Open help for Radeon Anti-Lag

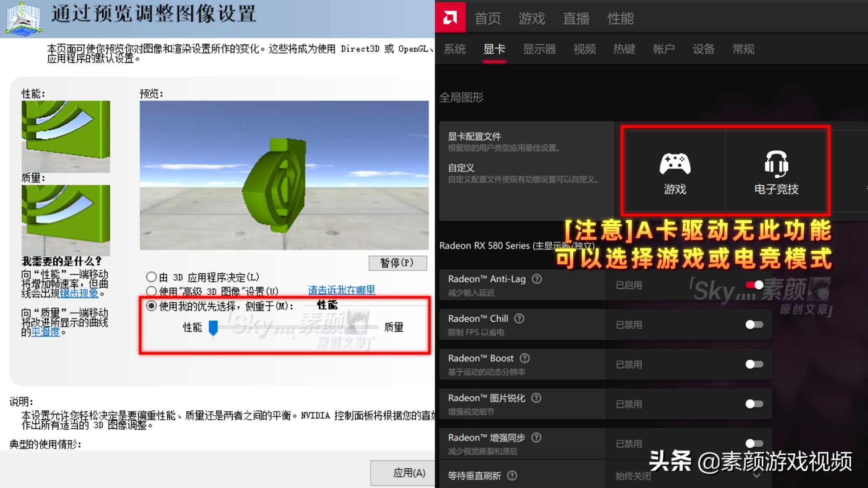pos(537,279)
